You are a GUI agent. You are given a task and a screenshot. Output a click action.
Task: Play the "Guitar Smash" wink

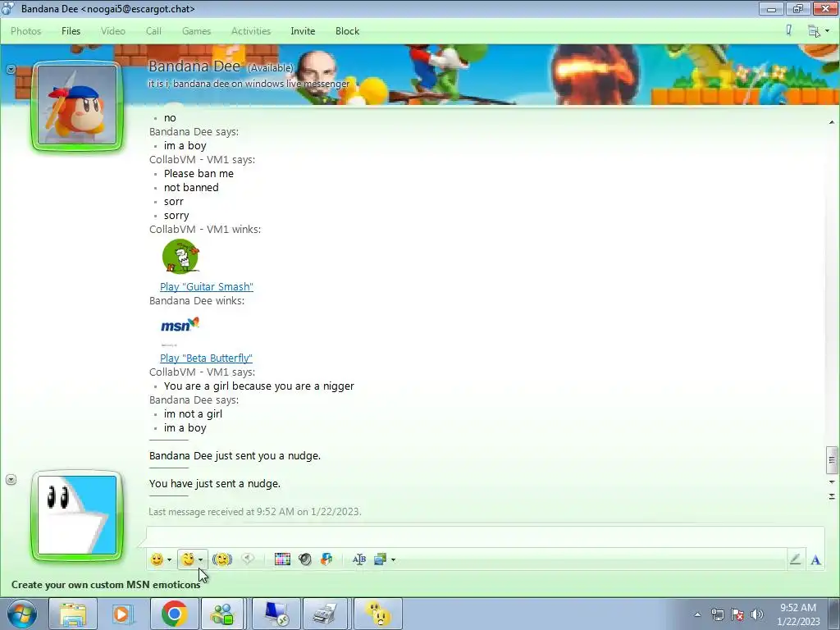point(206,286)
